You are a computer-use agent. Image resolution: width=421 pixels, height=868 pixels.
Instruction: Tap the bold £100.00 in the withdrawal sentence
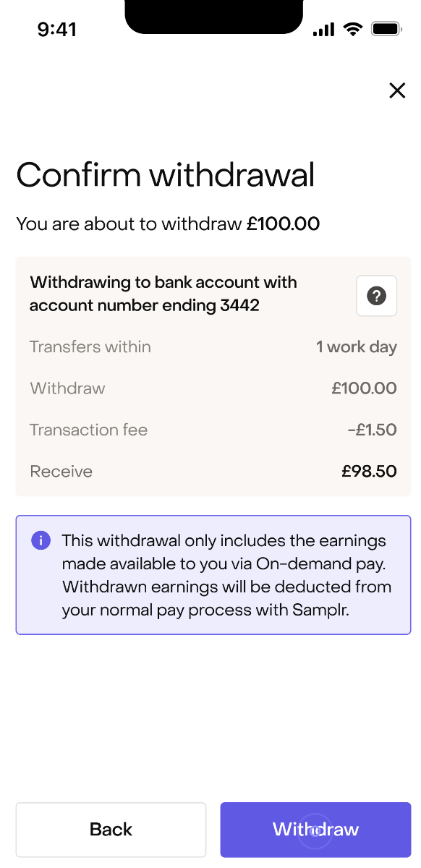pos(284,224)
